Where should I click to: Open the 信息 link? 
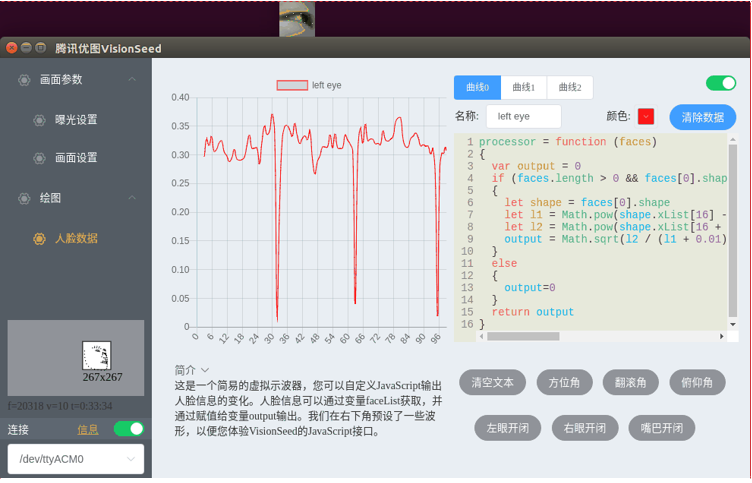pos(88,430)
